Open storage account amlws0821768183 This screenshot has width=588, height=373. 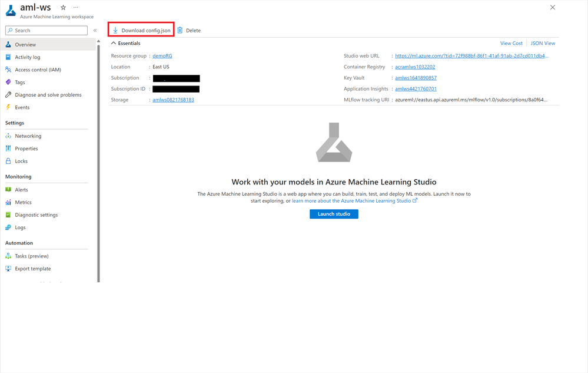173,100
